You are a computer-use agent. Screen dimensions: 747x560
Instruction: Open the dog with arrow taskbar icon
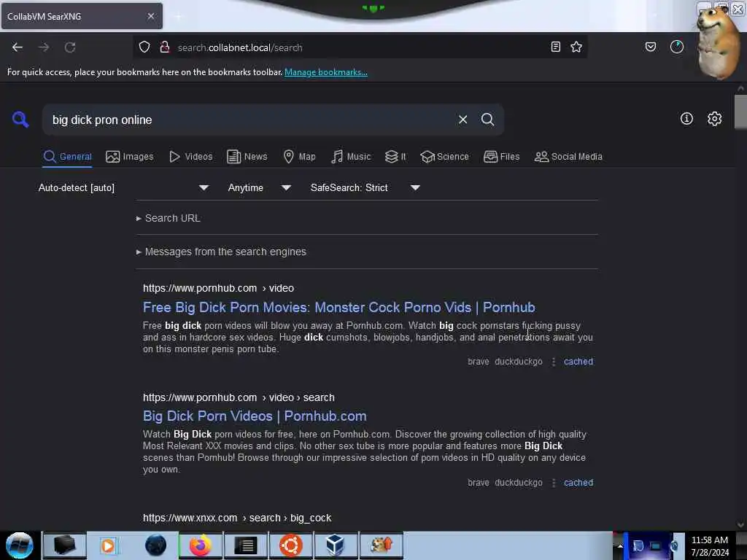coord(381,545)
